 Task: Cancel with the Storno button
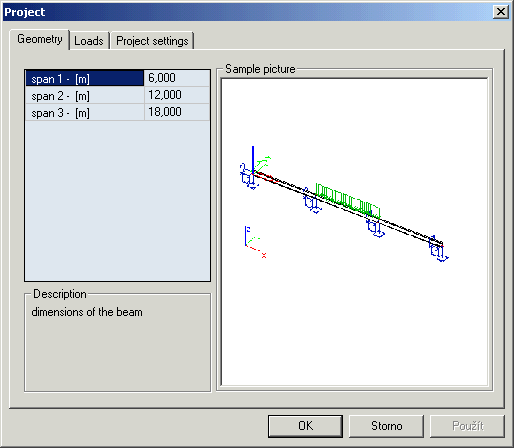386,426
